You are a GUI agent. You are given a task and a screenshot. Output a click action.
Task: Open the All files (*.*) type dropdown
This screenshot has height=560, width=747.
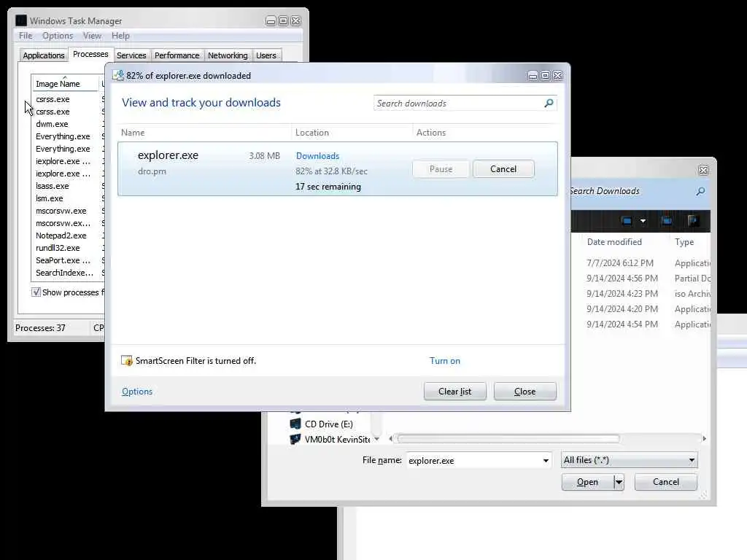tap(629, 460)
